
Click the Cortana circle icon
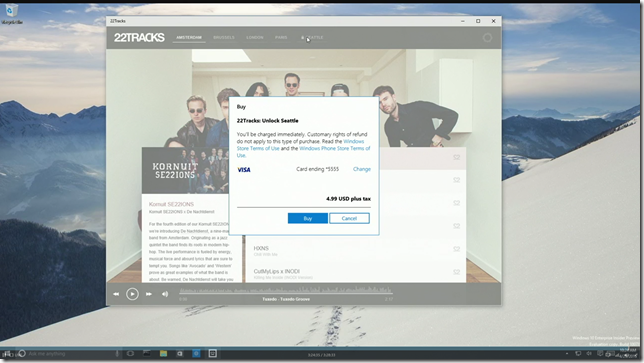[22, 354]
